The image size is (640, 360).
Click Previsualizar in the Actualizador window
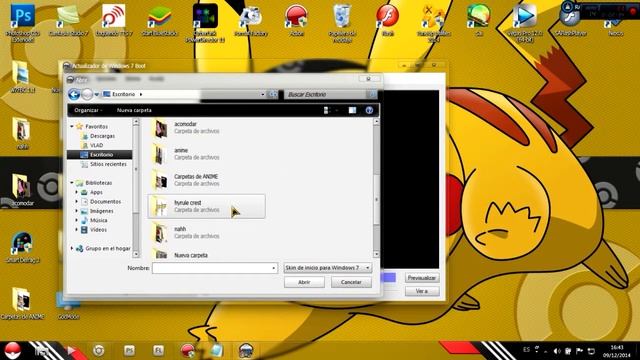coord(422,278)
